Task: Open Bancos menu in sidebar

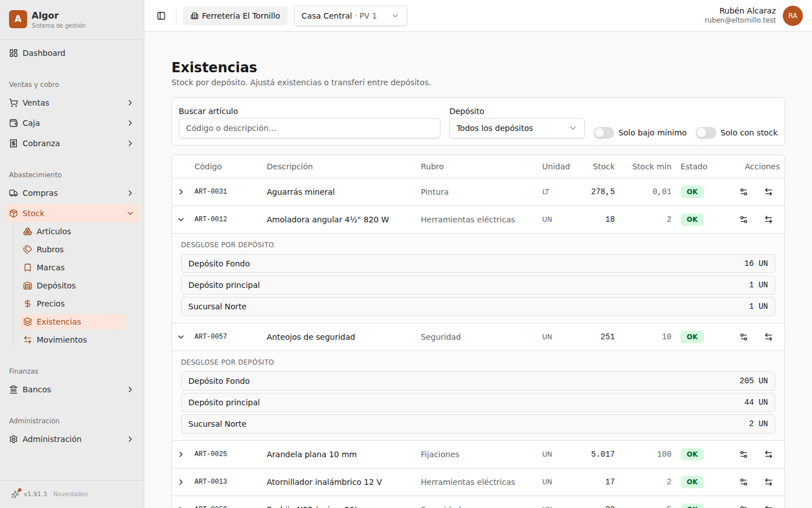Action: 72,389
